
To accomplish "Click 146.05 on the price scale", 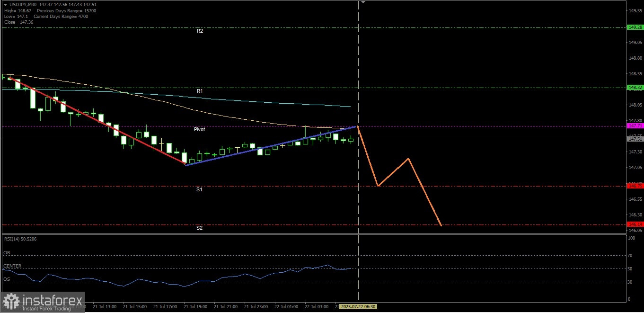I will pos(635,231).
